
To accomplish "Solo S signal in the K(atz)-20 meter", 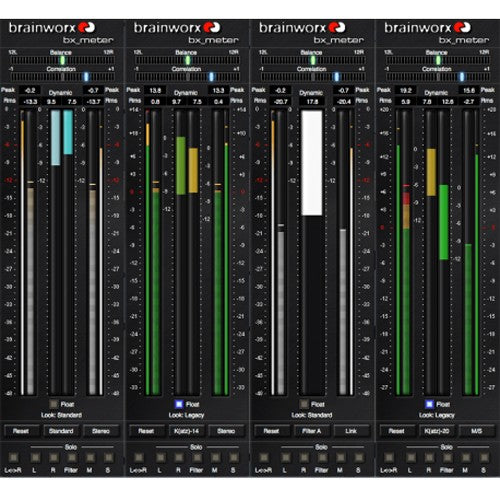I will (x=484, y=457).
